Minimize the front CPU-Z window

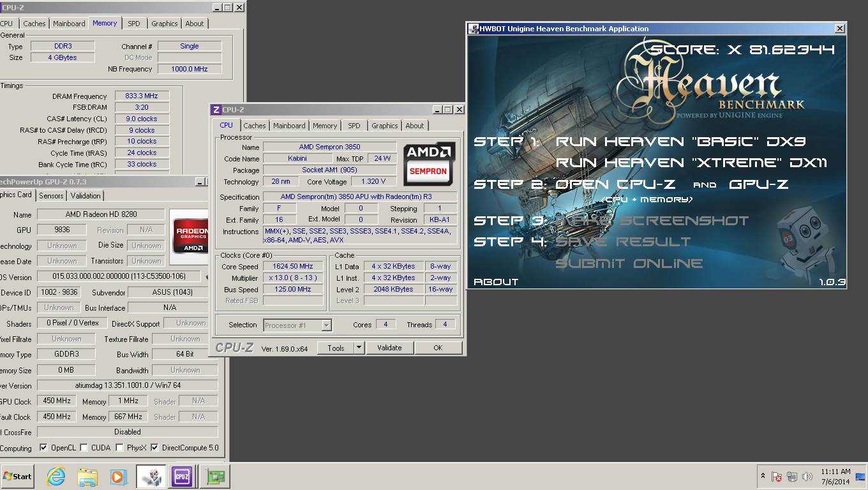pos(436,110)
